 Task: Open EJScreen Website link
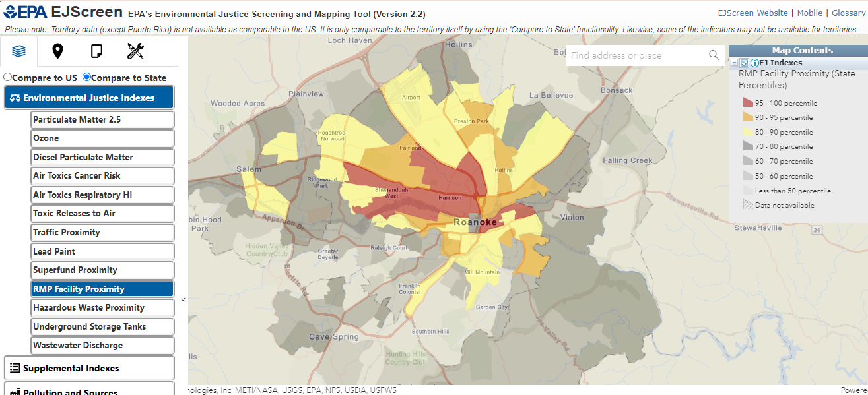(752, 13)
